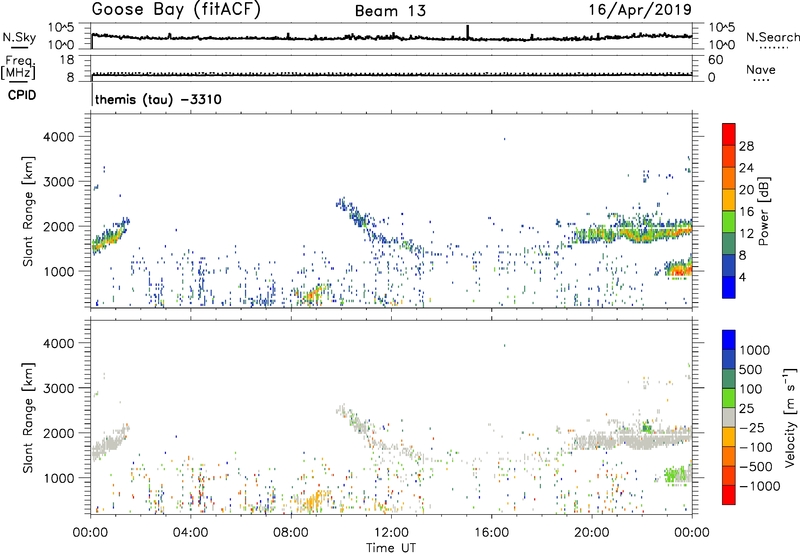Click the Power [dB] colorbar title
Viewport: 800px width, 554px height.
763,211
